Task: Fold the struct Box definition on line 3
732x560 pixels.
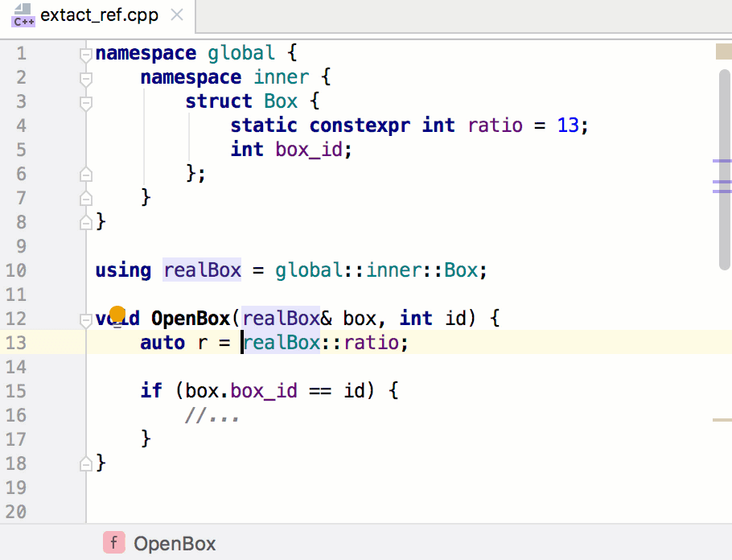Action: (x=86, y=102)
